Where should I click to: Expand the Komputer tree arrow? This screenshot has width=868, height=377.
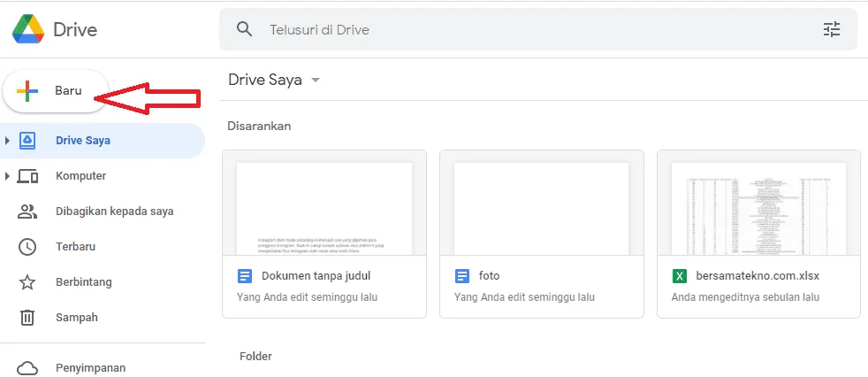[x=7, y=176]
